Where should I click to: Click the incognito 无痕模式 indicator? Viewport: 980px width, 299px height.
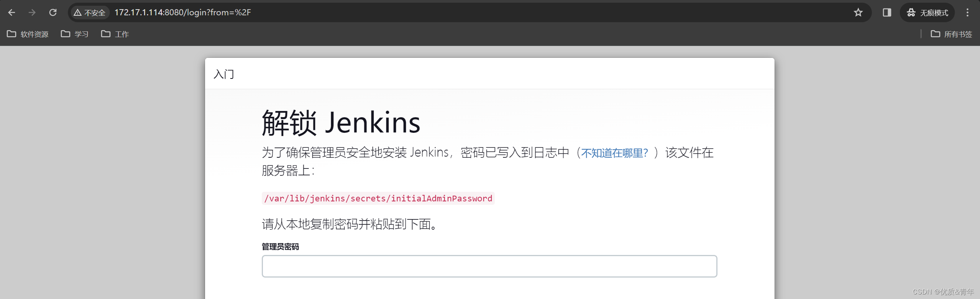pos(927,13)
